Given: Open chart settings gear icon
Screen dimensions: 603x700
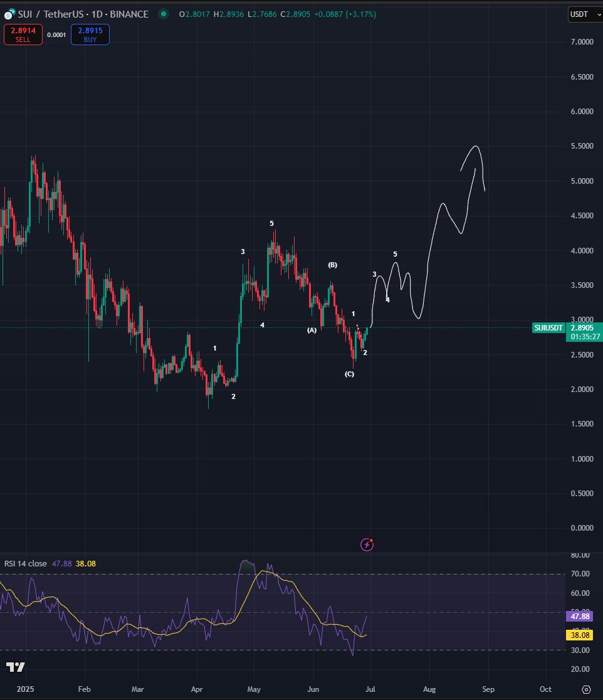Looking at the screenshot, I should 586,689.
